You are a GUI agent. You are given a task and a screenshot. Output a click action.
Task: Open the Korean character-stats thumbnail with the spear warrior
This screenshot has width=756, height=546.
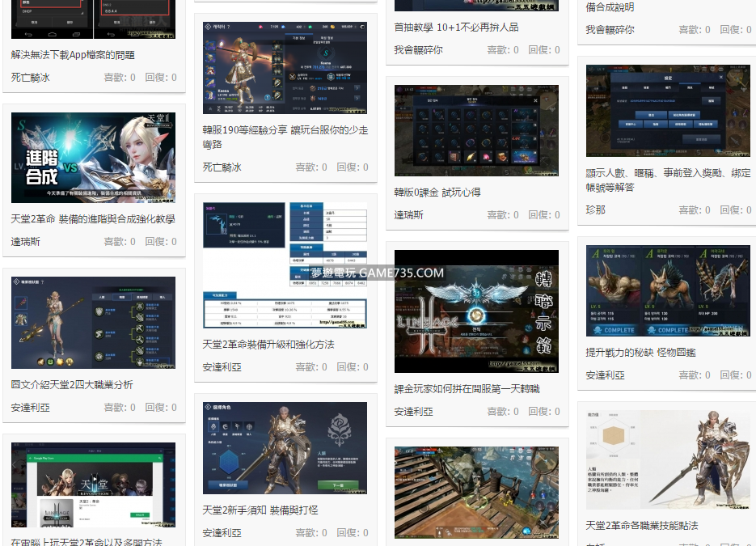[x=285, y=68]
